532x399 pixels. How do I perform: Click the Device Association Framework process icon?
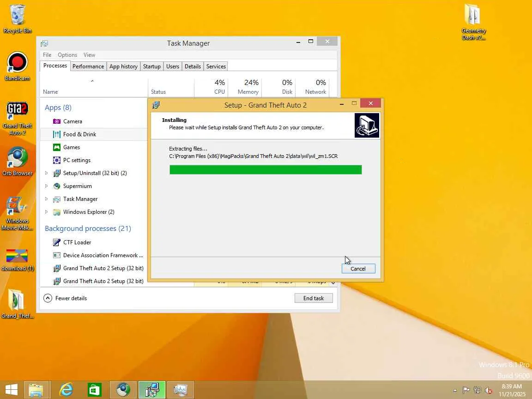57,255
